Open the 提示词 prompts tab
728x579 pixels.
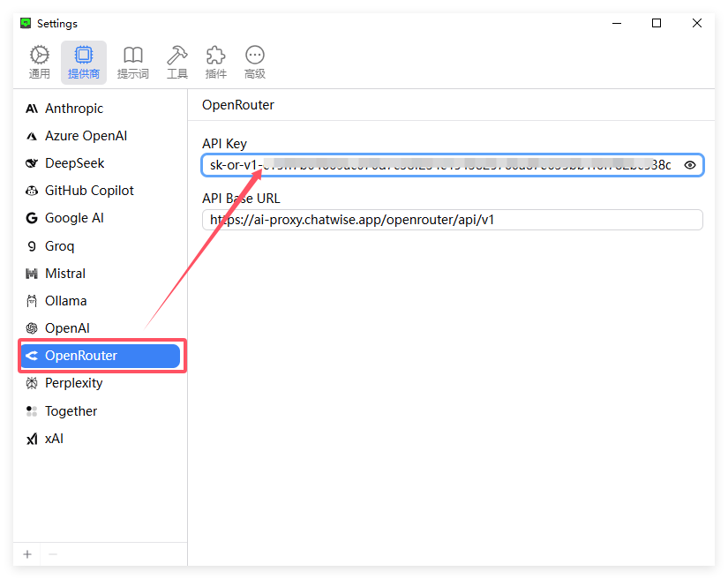(x=132, y=62)
